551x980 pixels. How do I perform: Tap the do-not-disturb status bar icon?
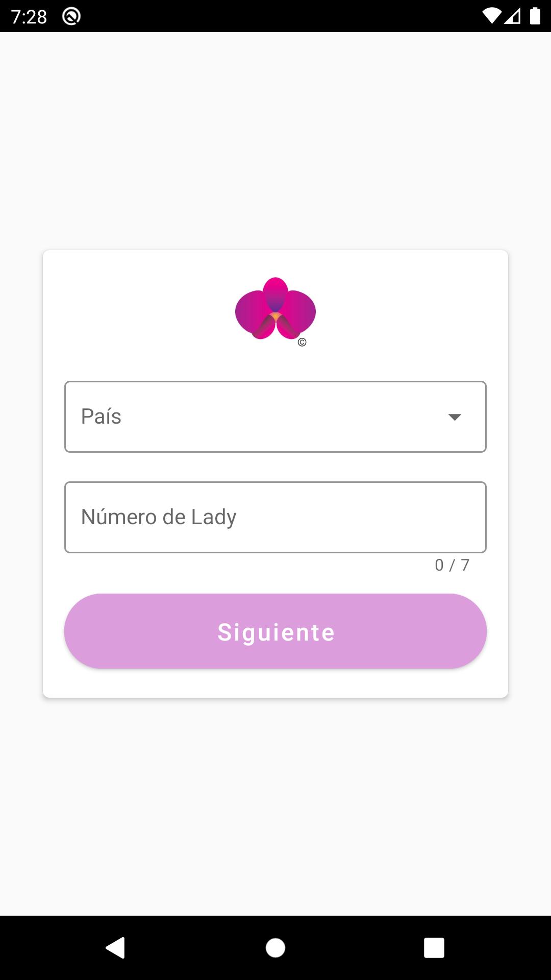click(x=71, y=16)
